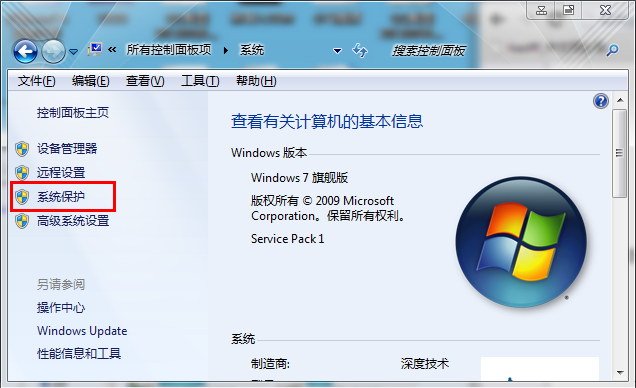Select 所有控制面板项 breadcrumb
The height and width of the screenshot is (388, 636).
(x=169, y=50)
